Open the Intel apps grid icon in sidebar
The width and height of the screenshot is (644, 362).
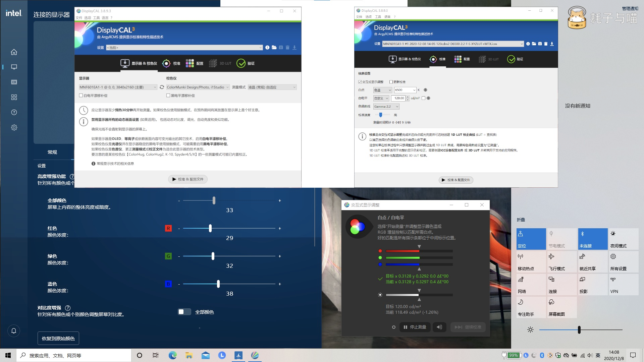[14, 97]
